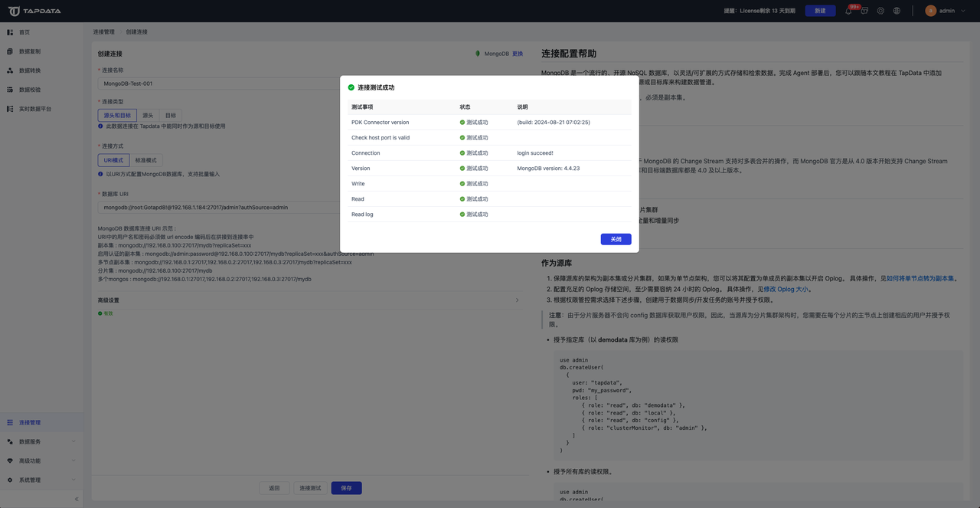Click the info icon under 连接类型
The width and height of the screenshot is (980, 508).
click(100, 126)
